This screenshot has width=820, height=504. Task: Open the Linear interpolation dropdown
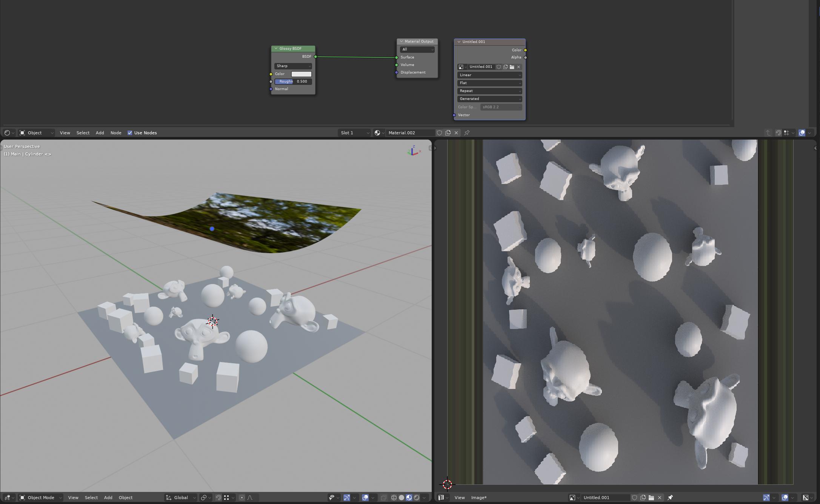coord(489,75)
